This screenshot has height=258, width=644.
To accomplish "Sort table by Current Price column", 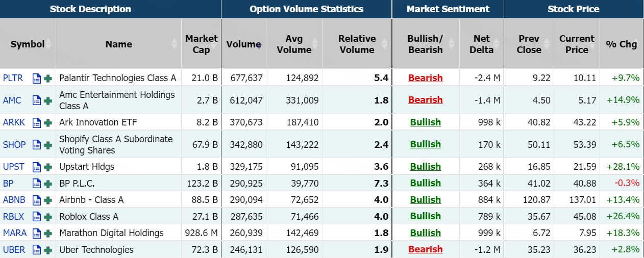I will click(x=577, y=44).
